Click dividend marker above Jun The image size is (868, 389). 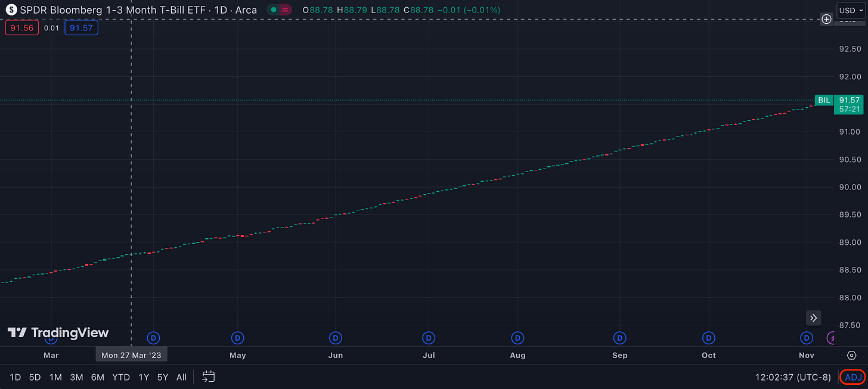point(336,338)
